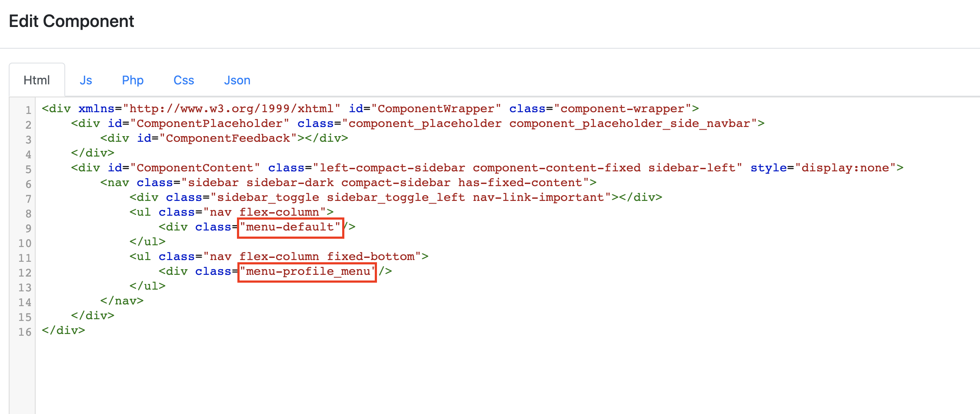Screen dimensions: 980x414
Task: Click the closing </div> tag on line 15
Action: pyautogui.click(x=93, y=316)
